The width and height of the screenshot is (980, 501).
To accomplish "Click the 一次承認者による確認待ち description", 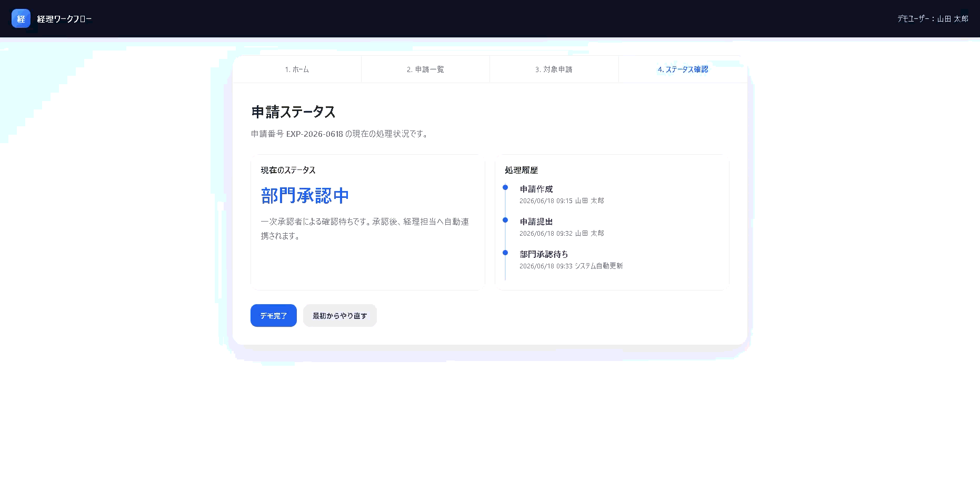I will tap(365, 229).
